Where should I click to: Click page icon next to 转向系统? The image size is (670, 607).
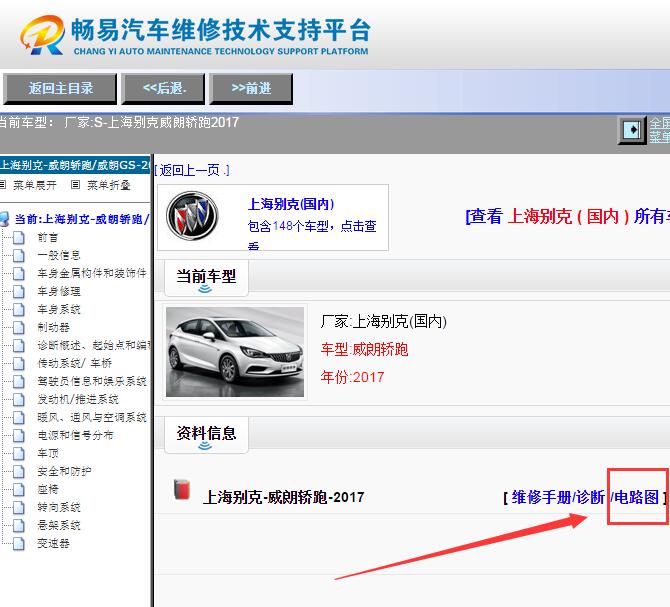(18, 507)
